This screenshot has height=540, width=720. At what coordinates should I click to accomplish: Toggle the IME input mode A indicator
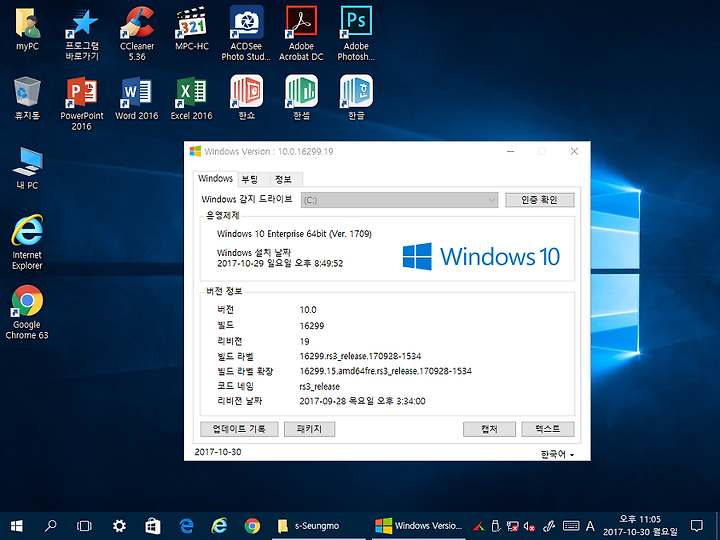[590, 526]
